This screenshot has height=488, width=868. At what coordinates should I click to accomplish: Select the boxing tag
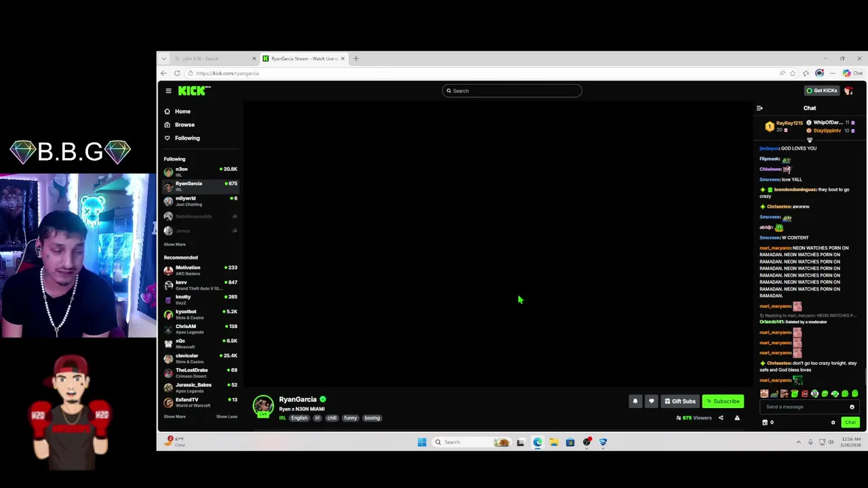pyautogui.click(x=372, y=418)
